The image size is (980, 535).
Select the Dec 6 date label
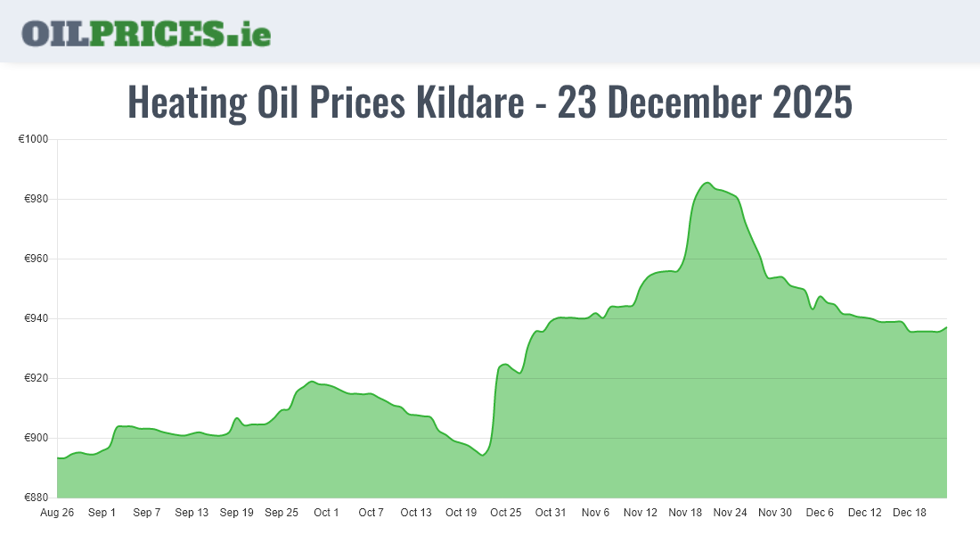[x=820, y=513]
